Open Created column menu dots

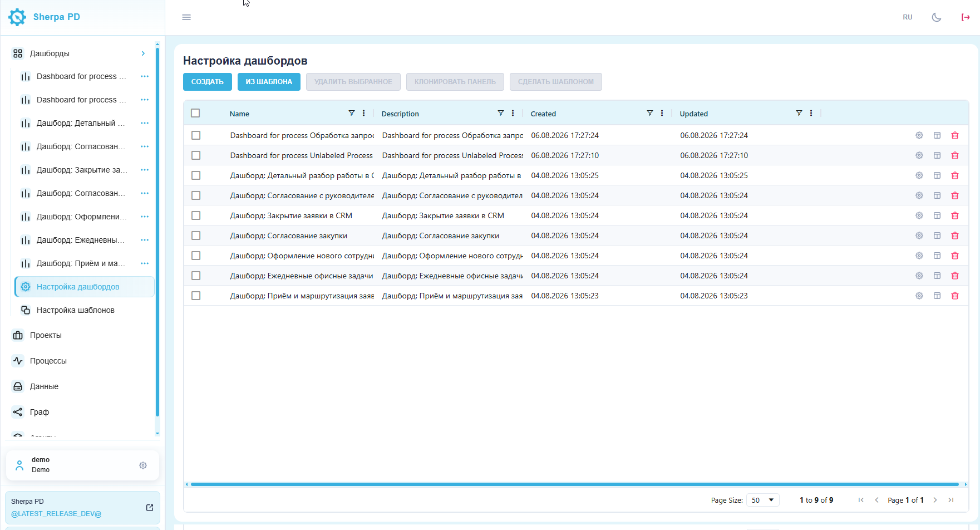[x=662, y=113]
